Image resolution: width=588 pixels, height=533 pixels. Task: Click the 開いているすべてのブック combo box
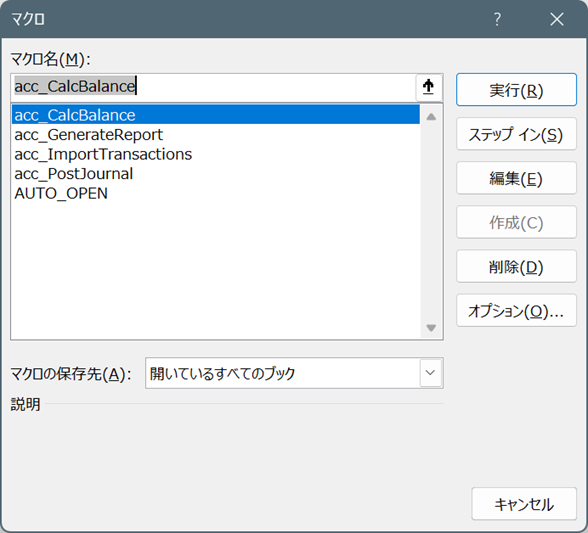click(294, 373)
